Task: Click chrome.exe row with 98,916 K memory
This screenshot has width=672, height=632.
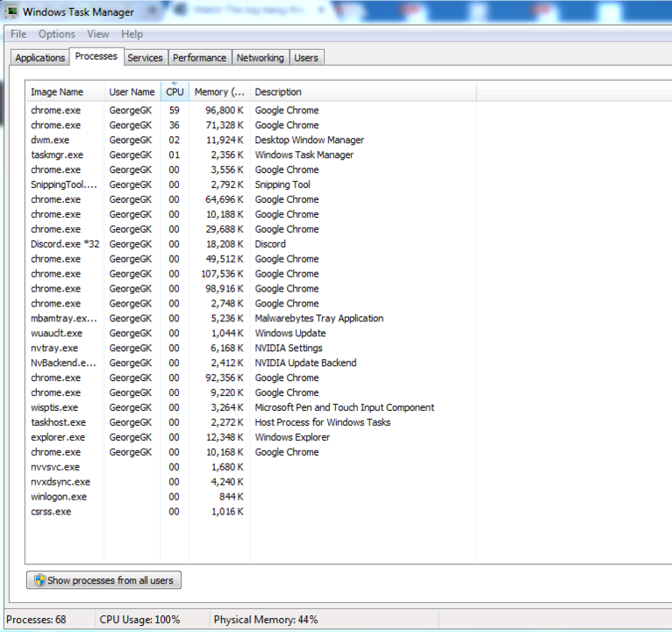Action: point(251,289)
